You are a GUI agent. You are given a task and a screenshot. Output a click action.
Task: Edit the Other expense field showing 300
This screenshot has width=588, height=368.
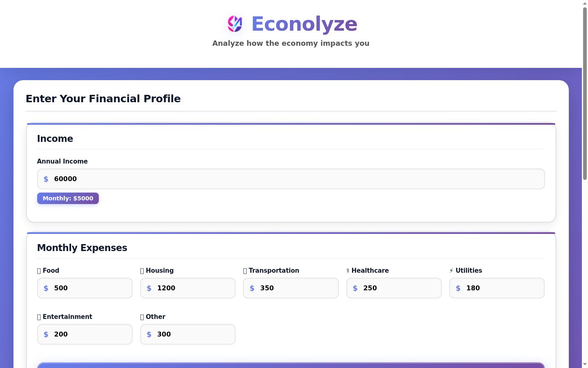(188, 334)
